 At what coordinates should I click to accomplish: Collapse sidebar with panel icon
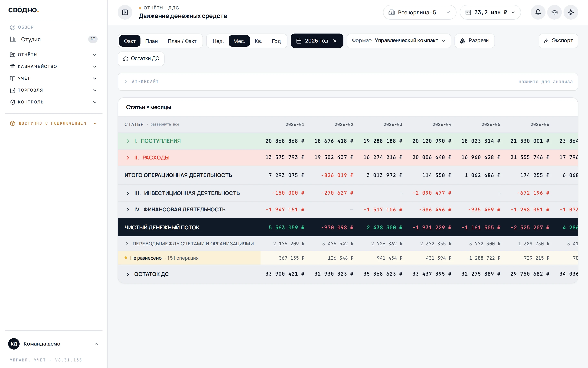point(125,12)
